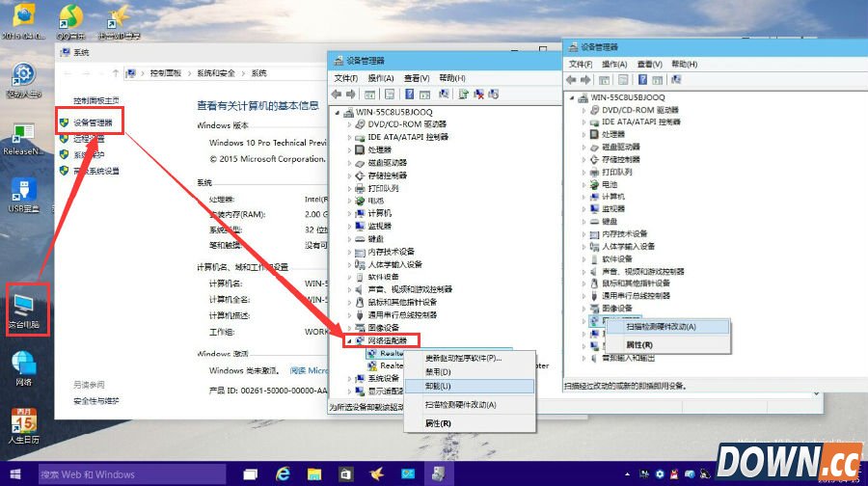The image size is (868, 486).
Task: Open Internet Explorer from taskbar
Action: pos(283,474)
